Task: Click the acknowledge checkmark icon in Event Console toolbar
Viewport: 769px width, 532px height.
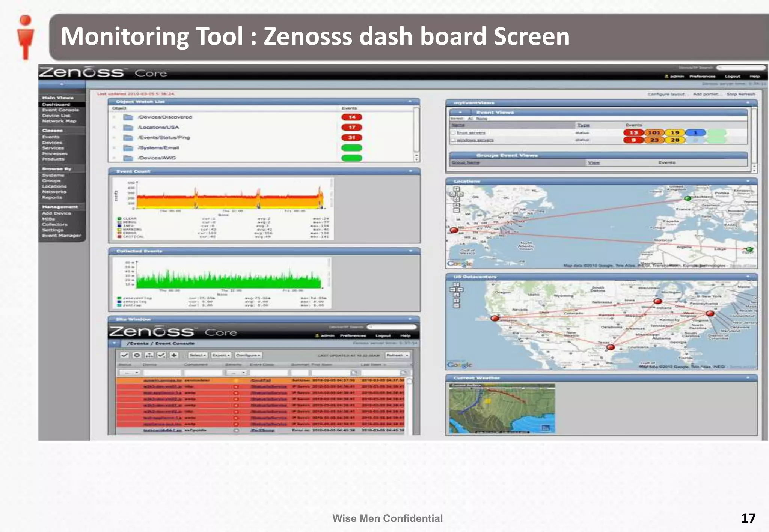Action: click(125, 355)
